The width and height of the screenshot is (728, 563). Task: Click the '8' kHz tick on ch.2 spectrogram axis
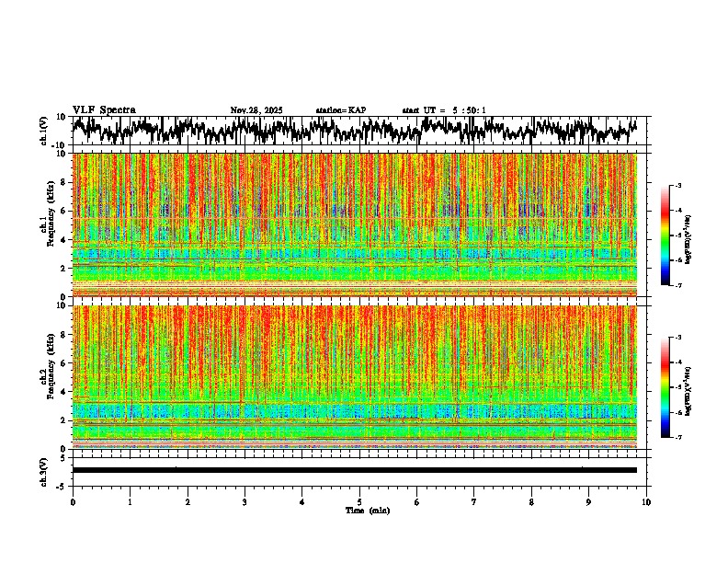[x=64, y=335]
